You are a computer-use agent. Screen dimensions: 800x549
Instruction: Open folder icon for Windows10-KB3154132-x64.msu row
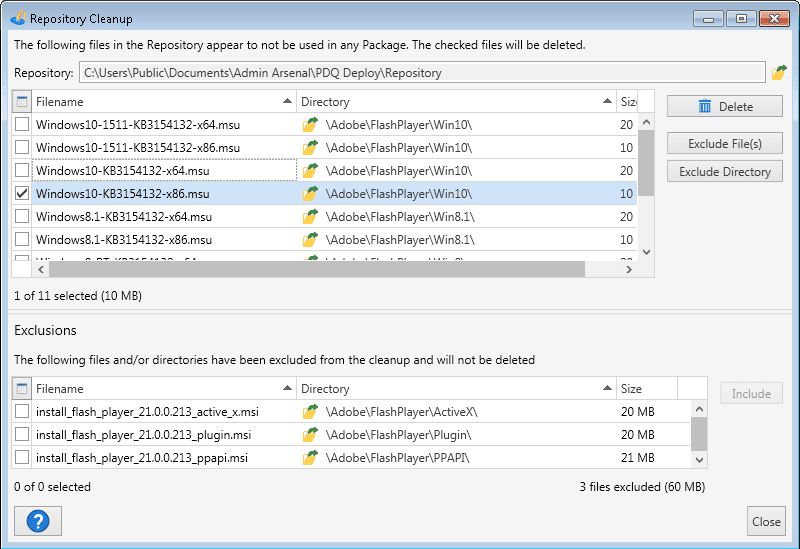pyautogui.click(x=310, y=170)
